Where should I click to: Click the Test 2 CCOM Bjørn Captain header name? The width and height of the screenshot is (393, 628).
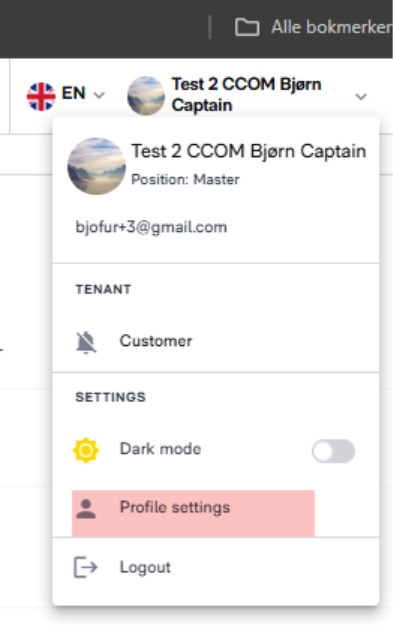click(x=246, y=95)
